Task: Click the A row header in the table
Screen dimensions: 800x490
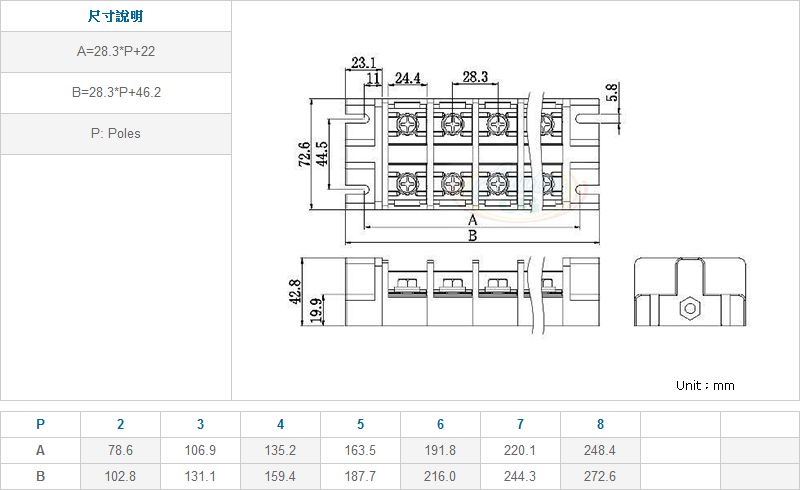Action: 40,451
